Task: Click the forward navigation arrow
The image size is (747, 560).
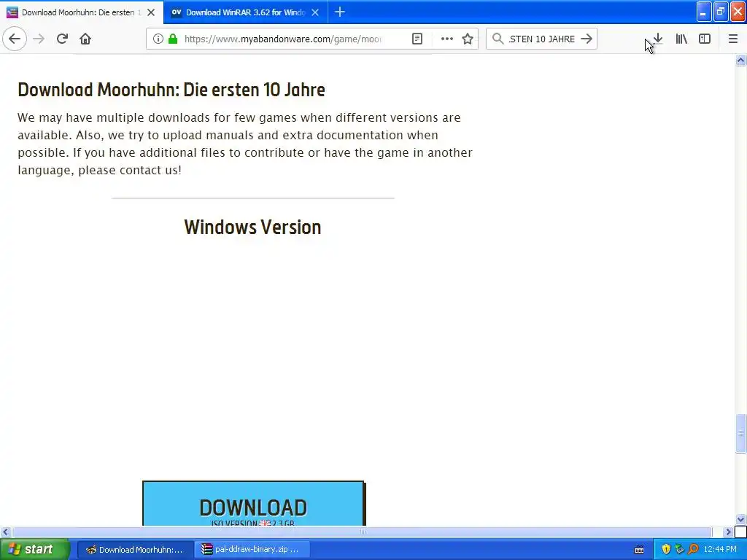Action: (39, 39)
